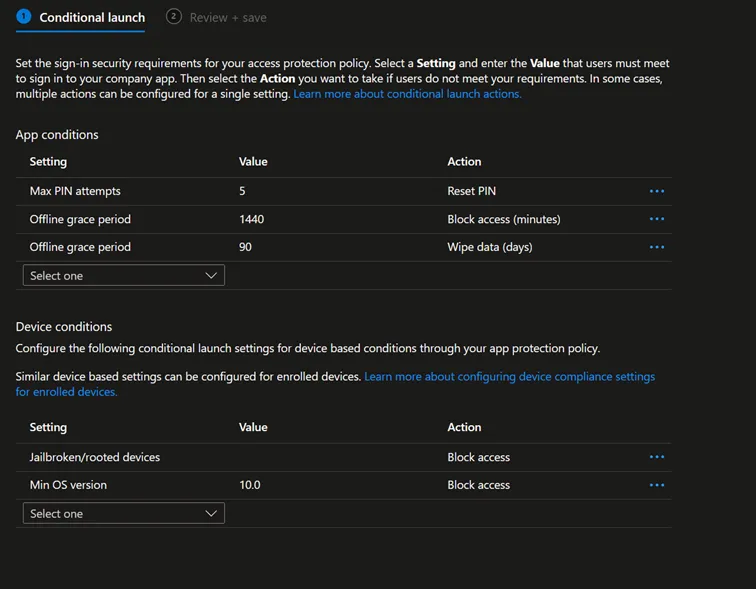Select the Wipe data (days) action cell
Screen dimensions: 756x589
point(491,247)
